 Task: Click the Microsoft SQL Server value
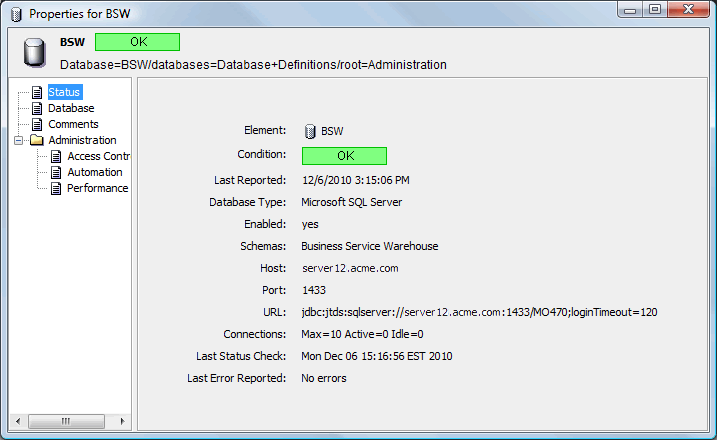pyautogui.click(x=352, y=202)
